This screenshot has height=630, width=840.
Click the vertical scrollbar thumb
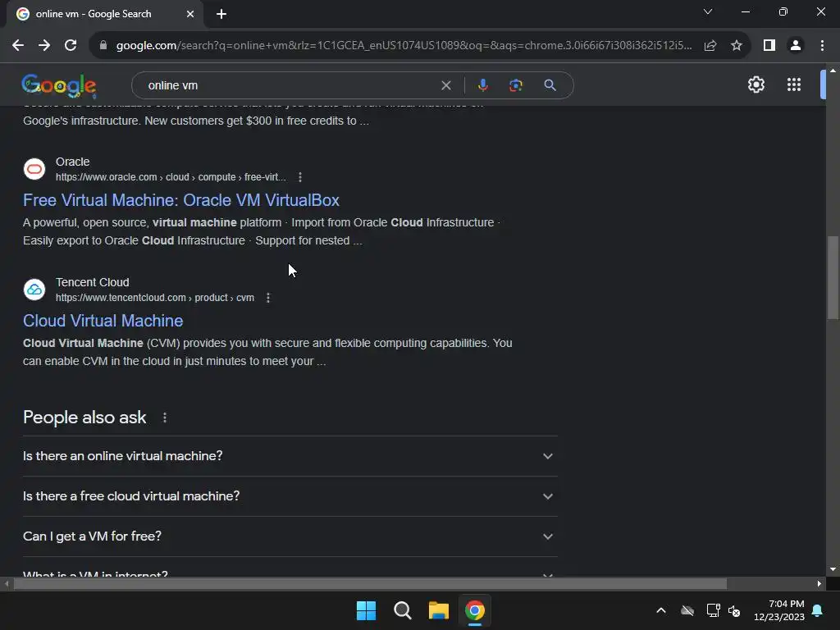point(833,277)
